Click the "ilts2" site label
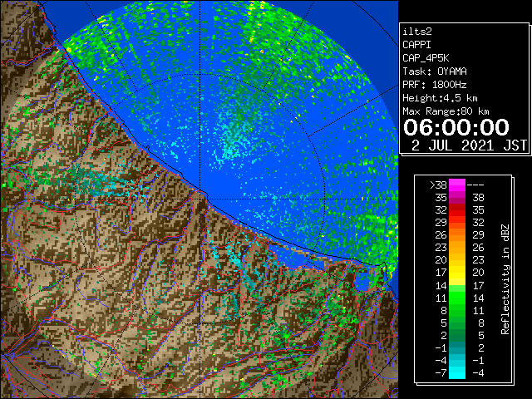 pos(417,32)
